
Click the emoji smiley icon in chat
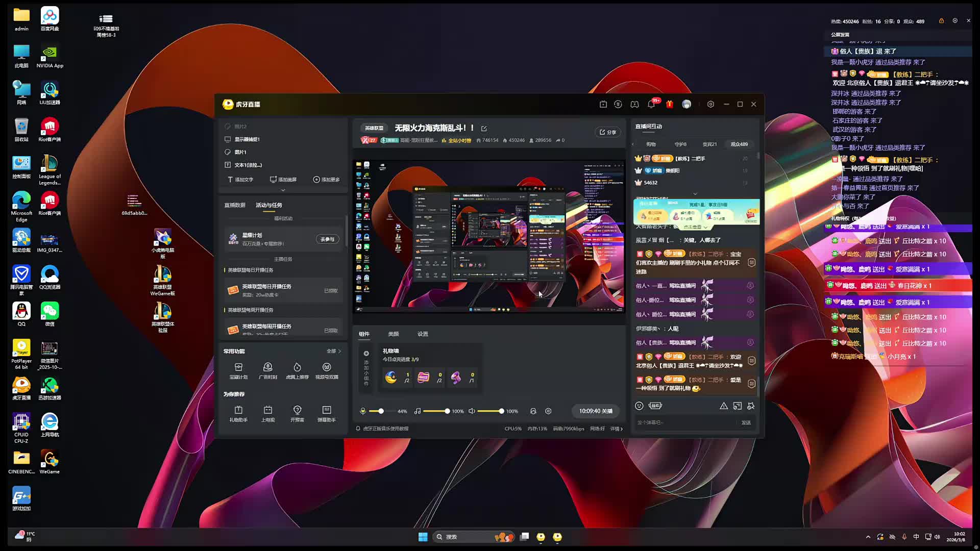tap(639, 406)
